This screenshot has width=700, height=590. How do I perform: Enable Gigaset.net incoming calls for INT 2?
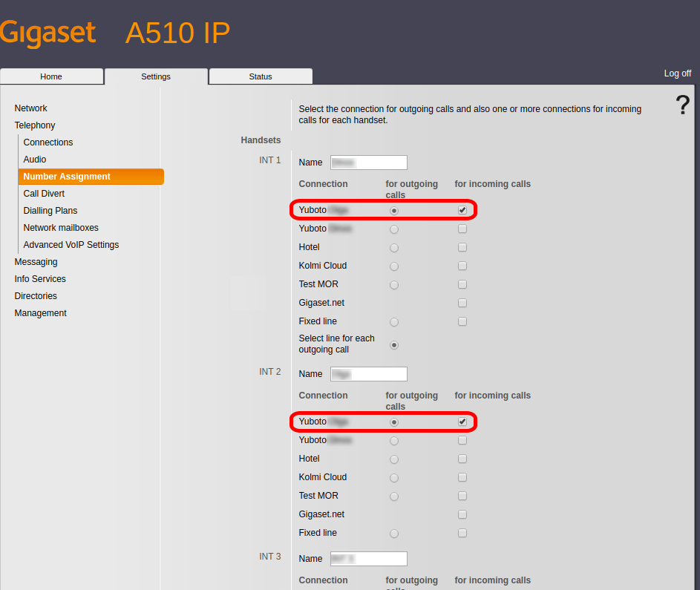pyautogui.click(x=462, y=514)
